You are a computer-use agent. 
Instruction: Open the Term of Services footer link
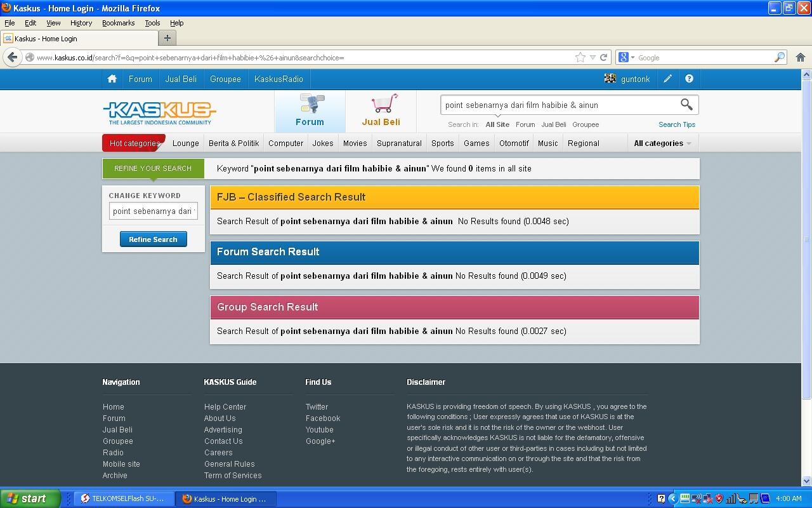click(233, 476)
